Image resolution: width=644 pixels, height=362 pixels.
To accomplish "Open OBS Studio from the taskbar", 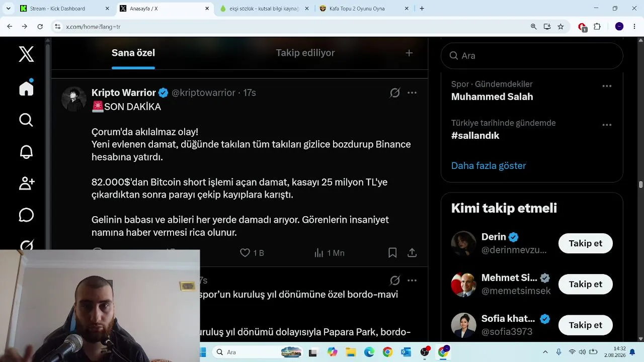I will [425, 352].
